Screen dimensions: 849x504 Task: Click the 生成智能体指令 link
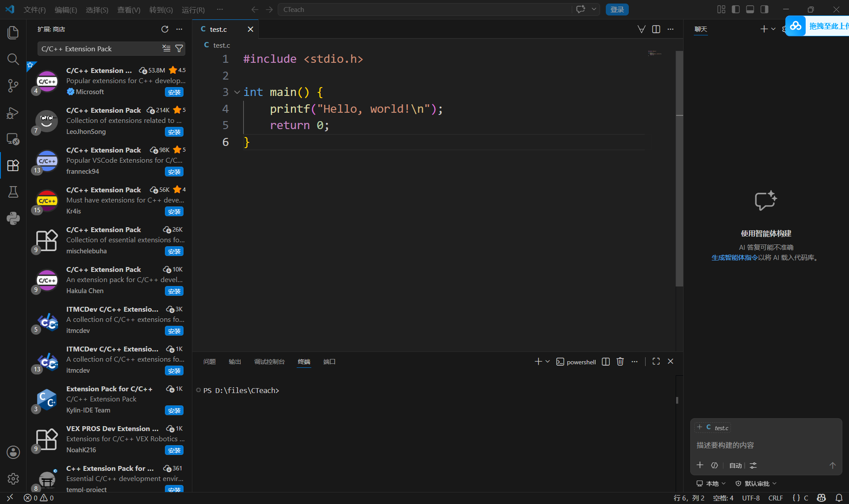click(734, 257)
